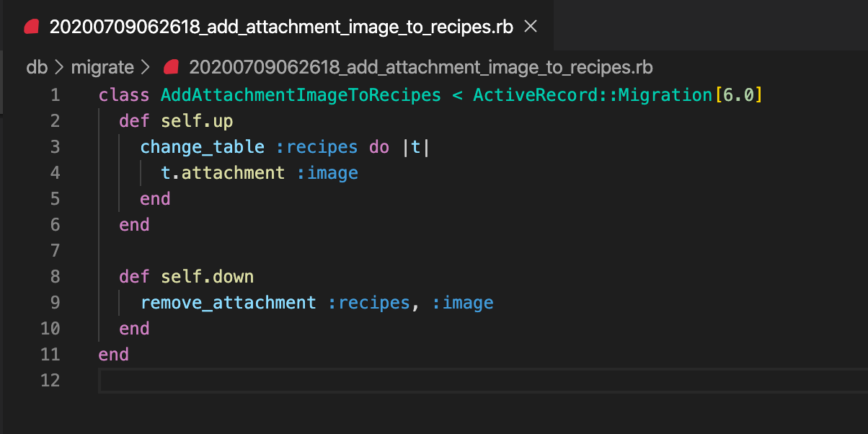Click the end keyword on line 10
This screenshot has height=434, width=868.
[x=134, y=329]
